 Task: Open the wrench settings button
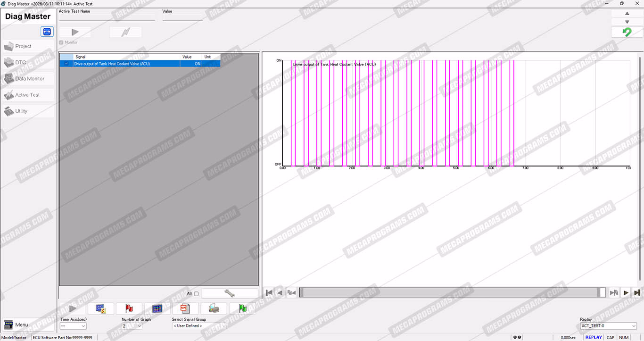pos(230,293)
